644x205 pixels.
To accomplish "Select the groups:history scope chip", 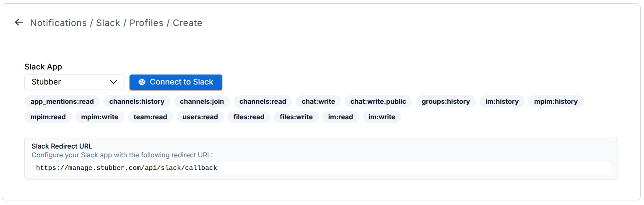I will [x=446, y=102].
